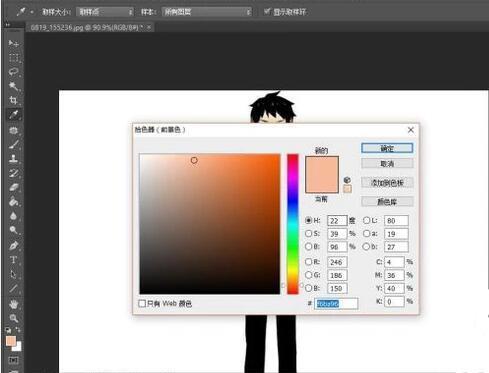Image resolution: width=489 pixels, height=373 pixels.
Task: Click the vertical rainbow hue slider
Action: 293,224
